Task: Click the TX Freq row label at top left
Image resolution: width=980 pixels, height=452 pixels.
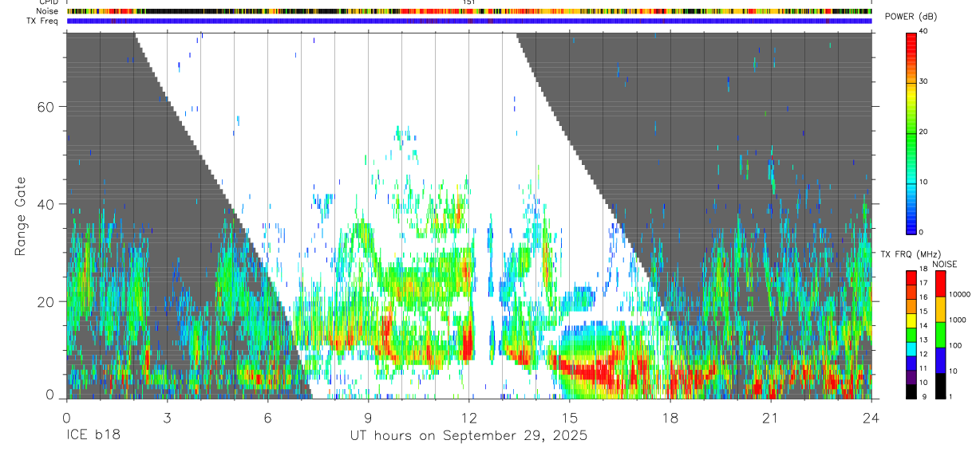Action: (x=44, y=21)
